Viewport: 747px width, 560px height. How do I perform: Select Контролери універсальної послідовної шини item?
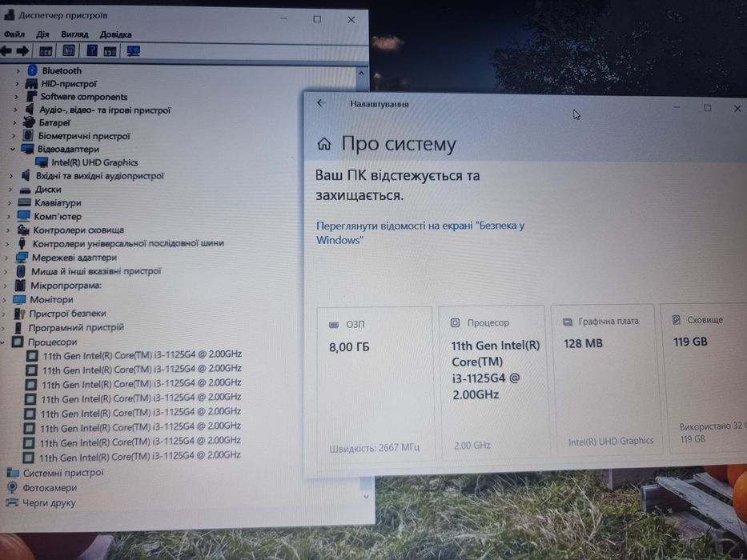click(x=128, y=243)
